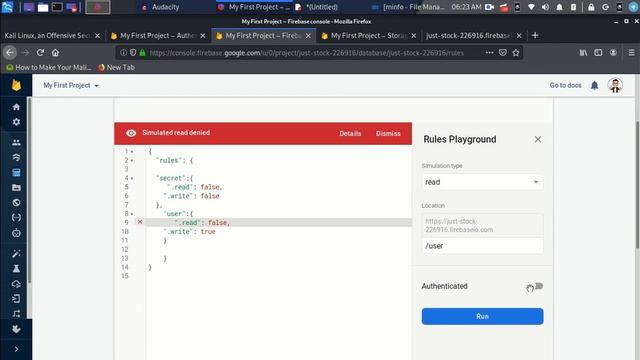Open Crashlytics wand icon in sidebar
This screenshot has height=360, width=640.
16,253
